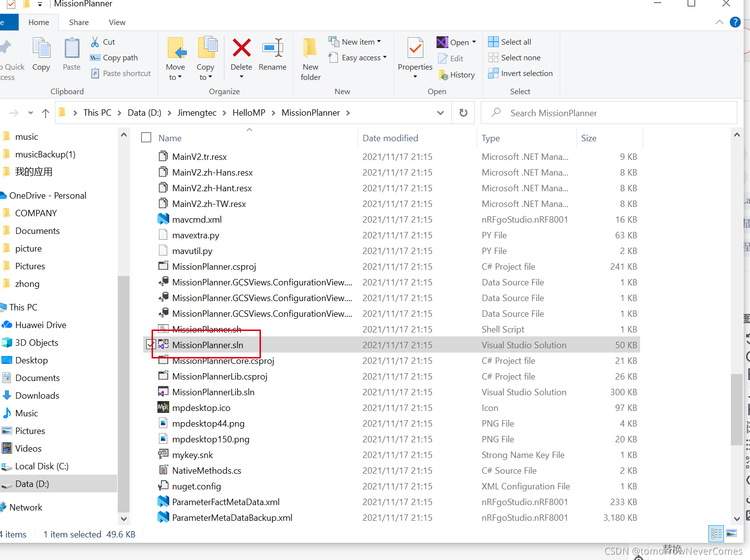This screenshot has width=750, height=560.
Task: Click the New folder icon
Action: click(310, 49)
